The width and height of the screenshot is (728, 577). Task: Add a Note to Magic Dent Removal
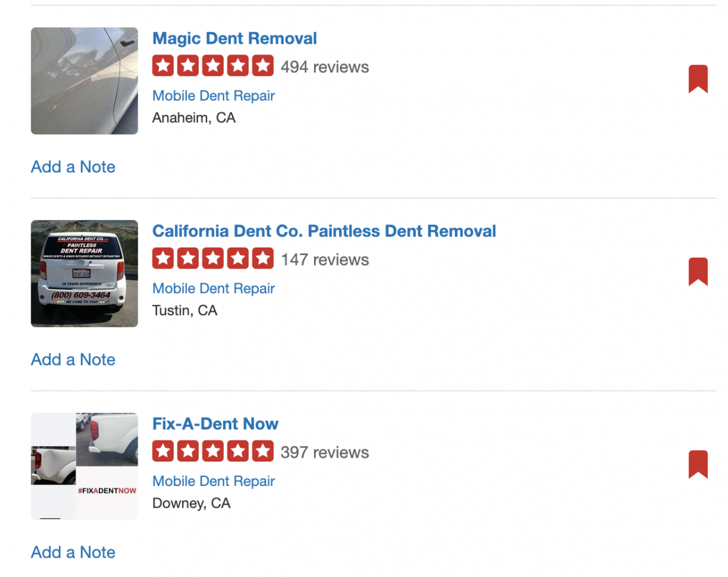pos(73,167)
